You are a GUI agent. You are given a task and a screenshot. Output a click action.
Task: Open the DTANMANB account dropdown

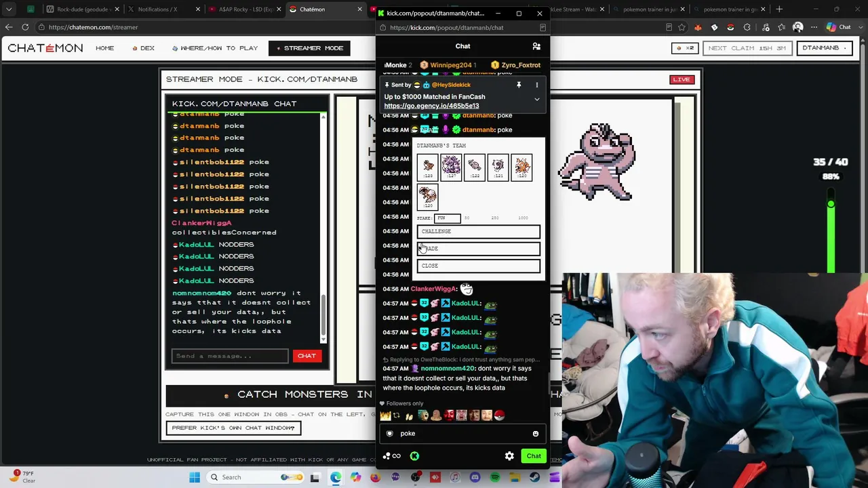pos(824,48)
